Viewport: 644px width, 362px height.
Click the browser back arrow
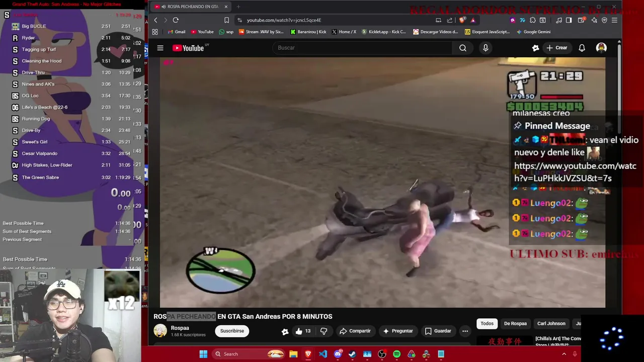pos(155,20)
